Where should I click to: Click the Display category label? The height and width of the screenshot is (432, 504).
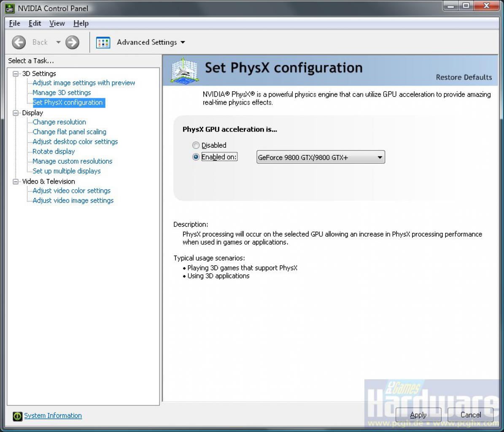tap(32, 113)
